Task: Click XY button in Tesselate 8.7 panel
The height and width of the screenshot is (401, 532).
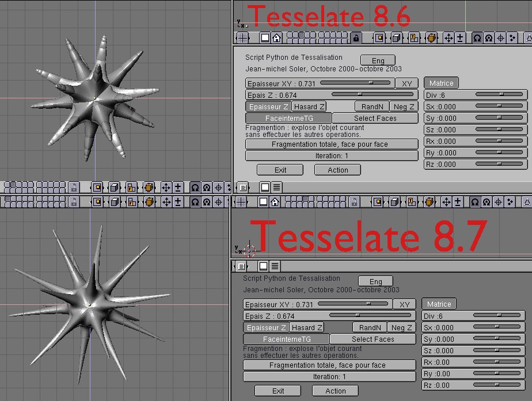Action: click(404, 304)
